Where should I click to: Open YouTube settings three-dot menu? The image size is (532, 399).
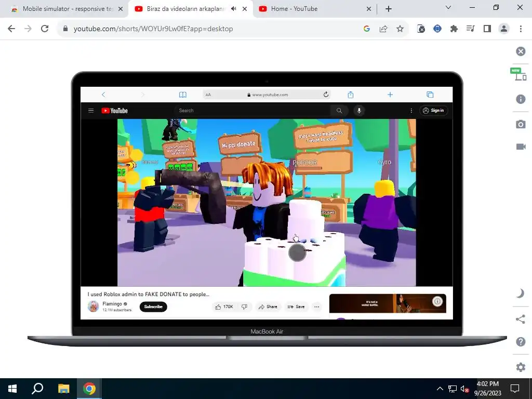(411, 111)
